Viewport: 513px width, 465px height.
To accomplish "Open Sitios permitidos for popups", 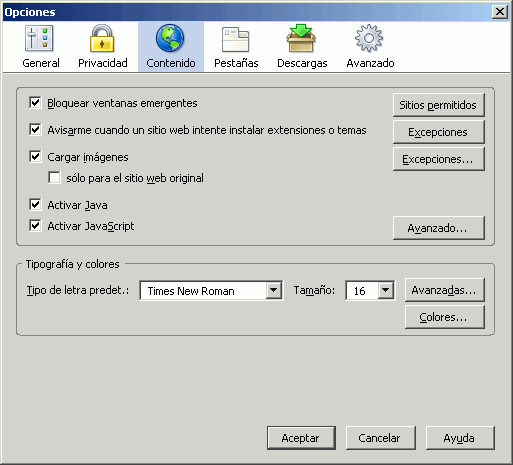I will coord(438,105).
